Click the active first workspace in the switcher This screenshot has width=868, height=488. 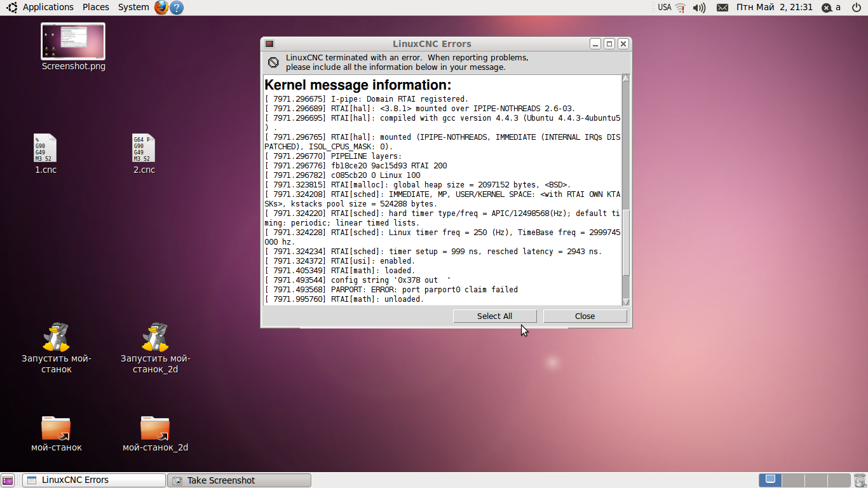[x=771, y=480]
